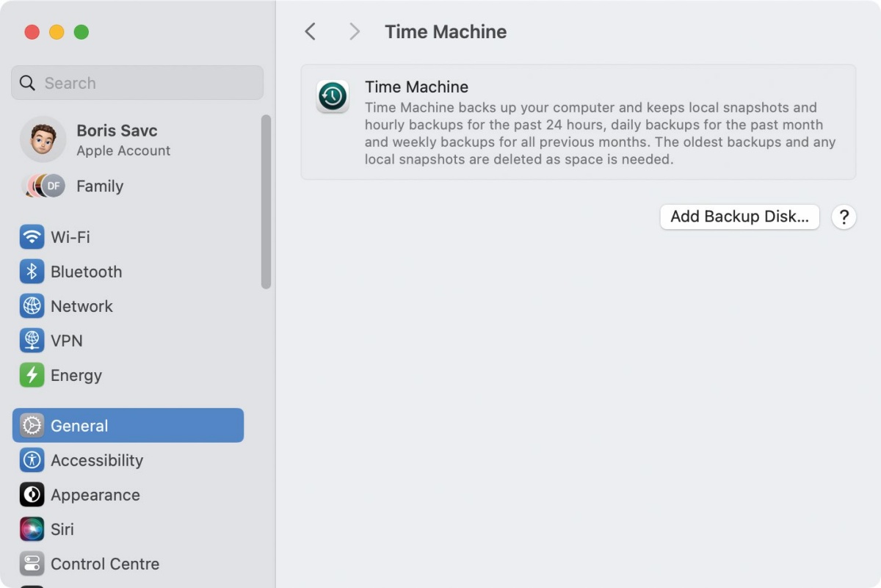Open the Wi-Fi label in the sidebar

(70, 237)
